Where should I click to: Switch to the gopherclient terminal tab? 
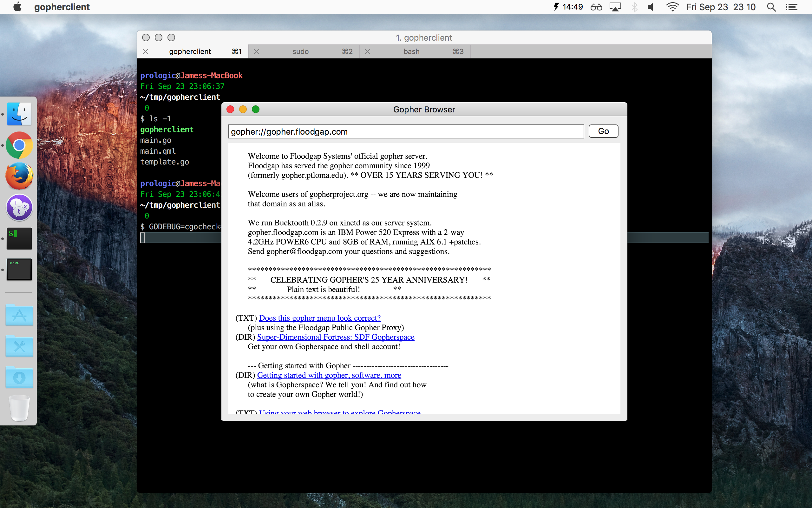click(192, 51)
